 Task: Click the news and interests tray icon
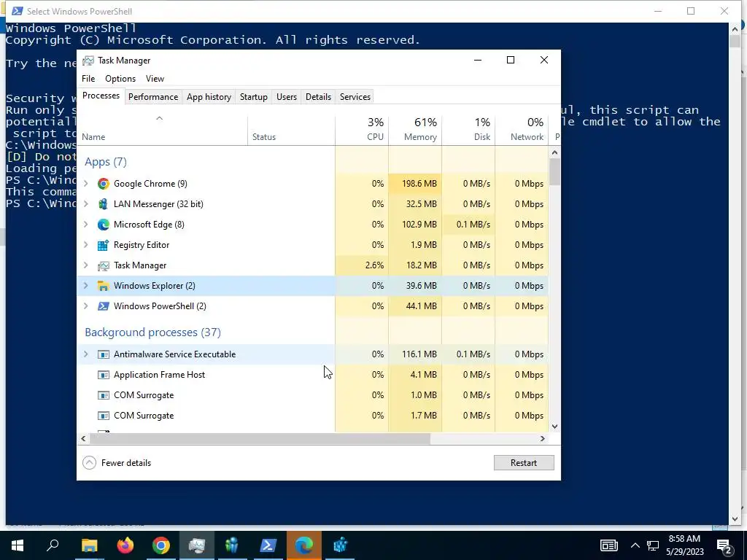609,545
